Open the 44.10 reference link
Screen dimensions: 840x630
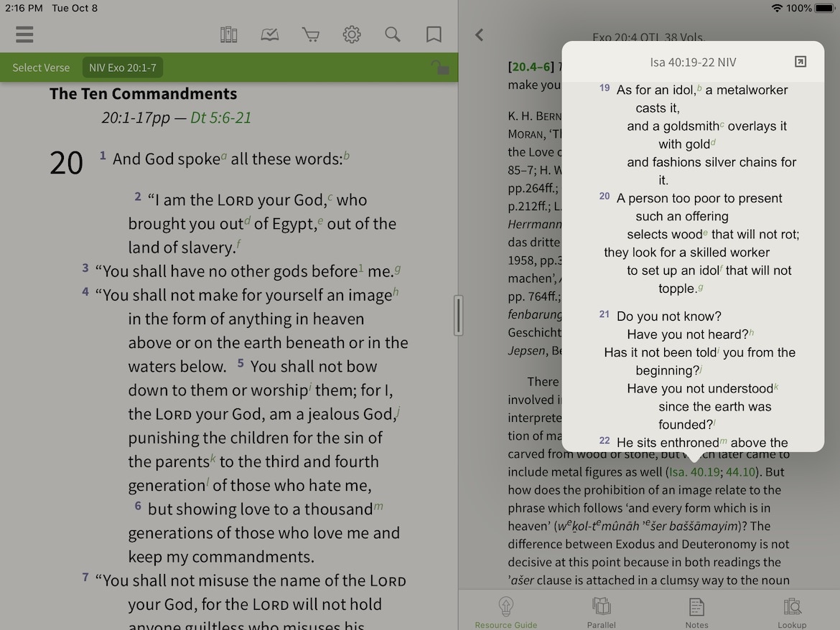740,472
